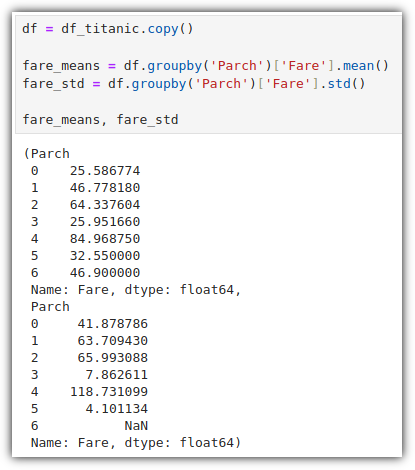Viewport: 415px width, 470px height.
Task: Select std value 41.878786
Action: click(x=113, y=324)
